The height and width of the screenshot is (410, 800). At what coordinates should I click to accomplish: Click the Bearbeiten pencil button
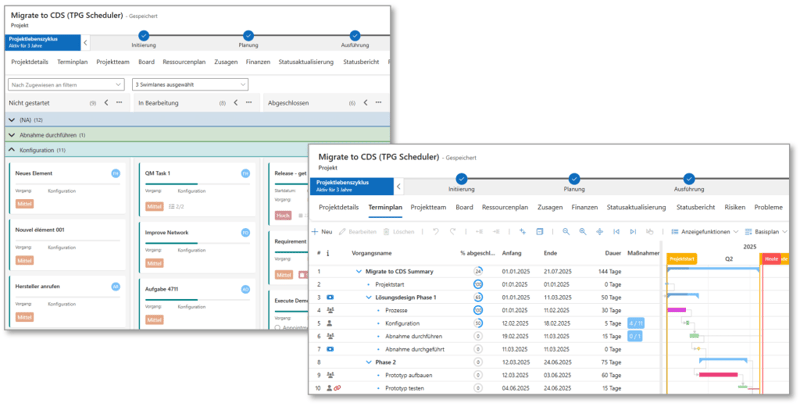[x=358, y=232]
